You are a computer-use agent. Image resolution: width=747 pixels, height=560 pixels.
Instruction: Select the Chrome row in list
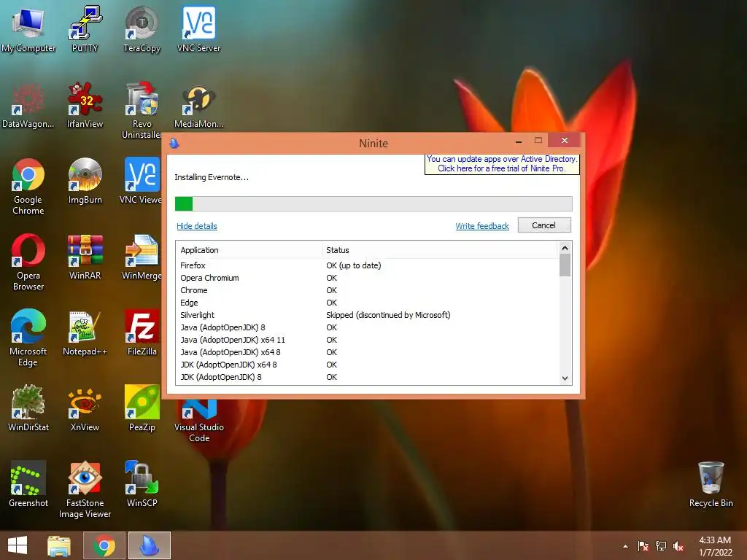367,290
